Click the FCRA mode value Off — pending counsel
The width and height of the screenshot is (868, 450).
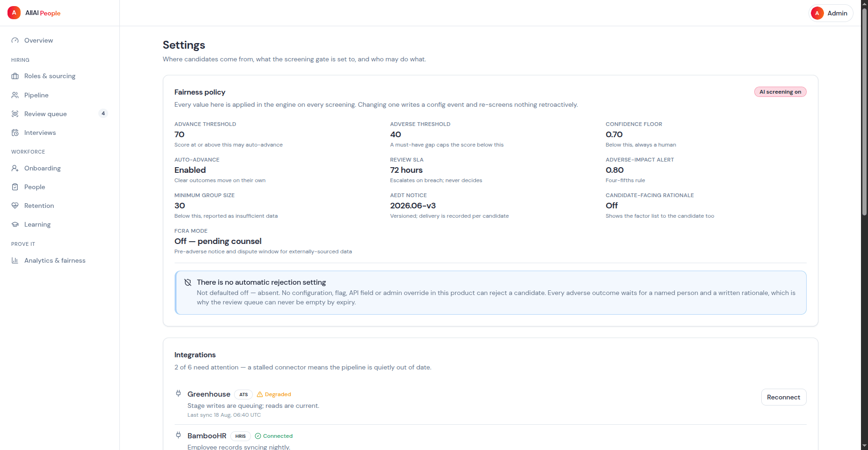pyautogui.click(x=218, y=241)
